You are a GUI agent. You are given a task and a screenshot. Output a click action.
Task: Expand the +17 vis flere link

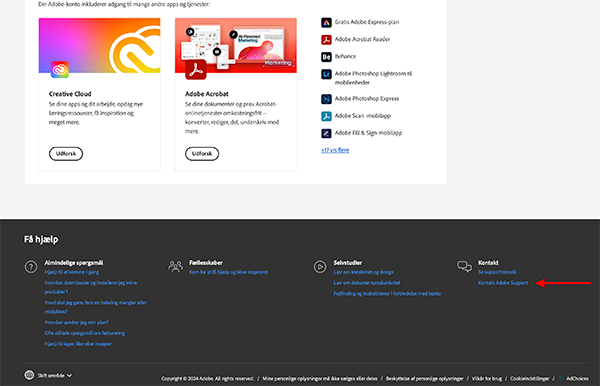(x=335, y=150)
